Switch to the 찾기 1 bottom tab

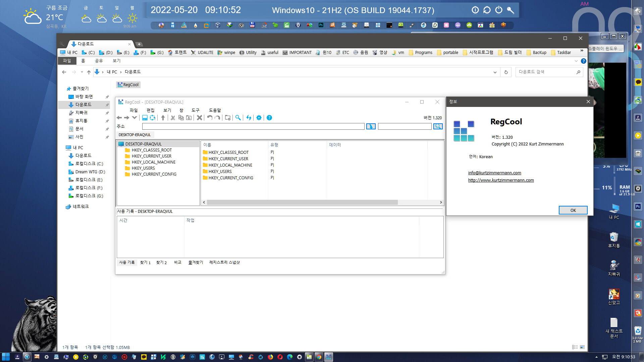[145, 262]
